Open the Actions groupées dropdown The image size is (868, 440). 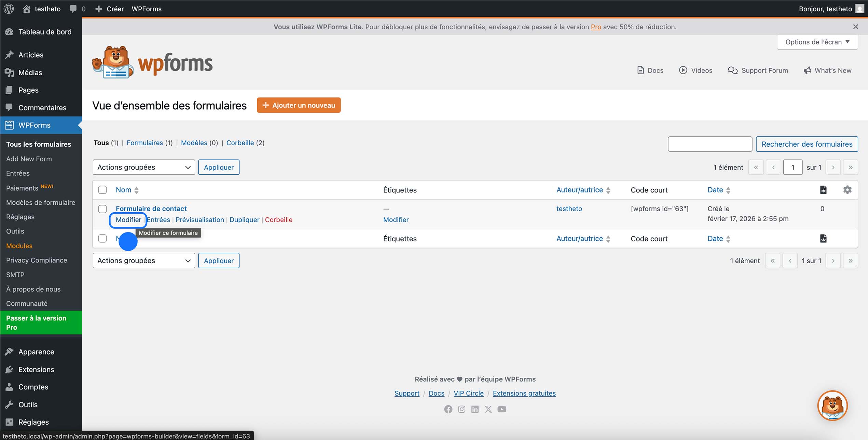pyautogui.click(x=143, y=167)
